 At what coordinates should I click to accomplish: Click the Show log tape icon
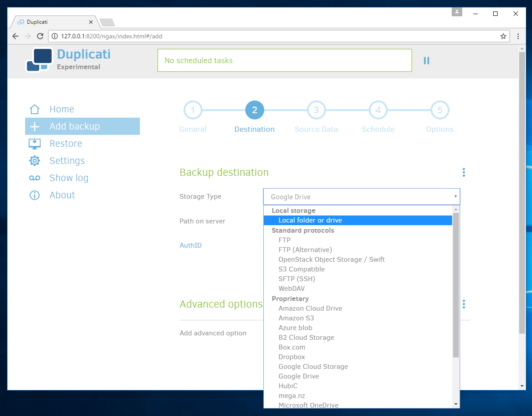34,178
